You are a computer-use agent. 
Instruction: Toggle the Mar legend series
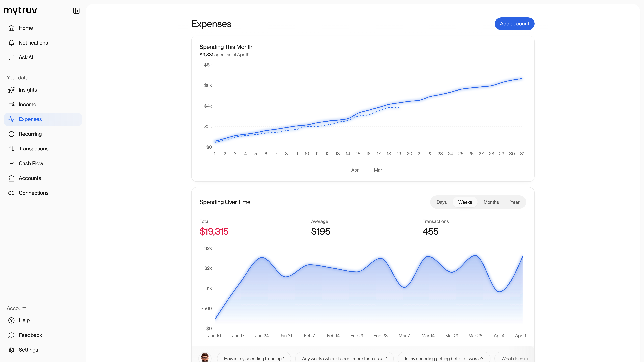[x=374, y=170]
